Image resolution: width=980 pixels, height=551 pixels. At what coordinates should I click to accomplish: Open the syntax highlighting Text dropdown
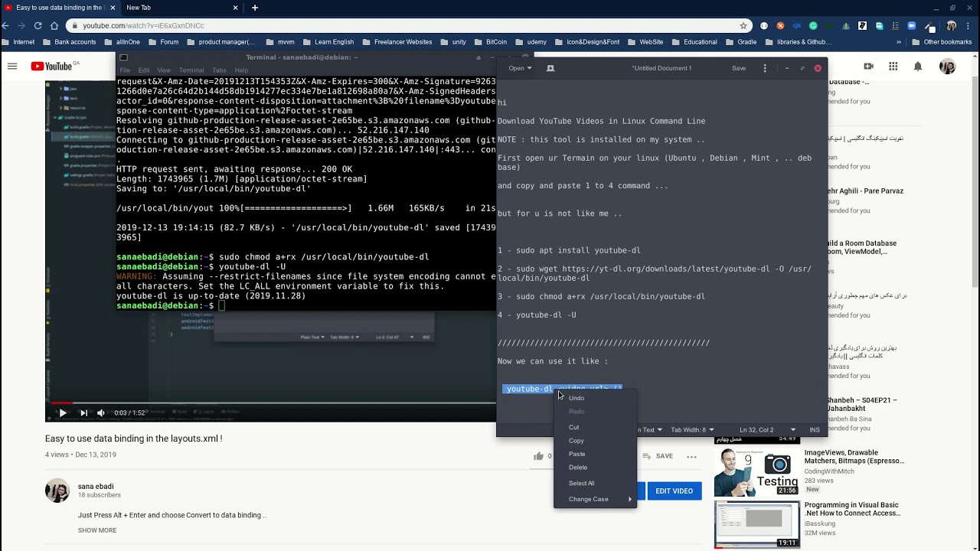point(652,430)
